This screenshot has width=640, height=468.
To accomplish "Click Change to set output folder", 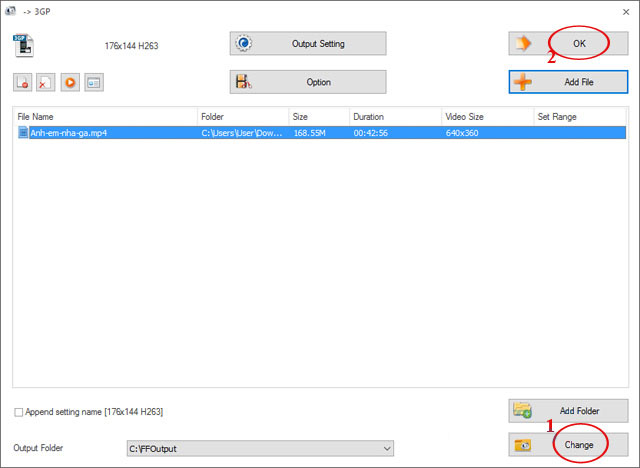I will click(x=568, y=444).
